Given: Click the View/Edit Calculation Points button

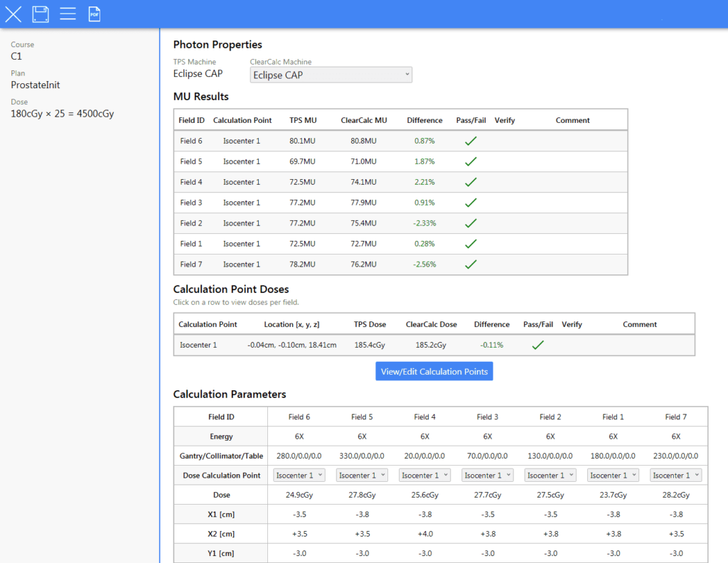Looking at the screenshot, I should pos(434,370).
